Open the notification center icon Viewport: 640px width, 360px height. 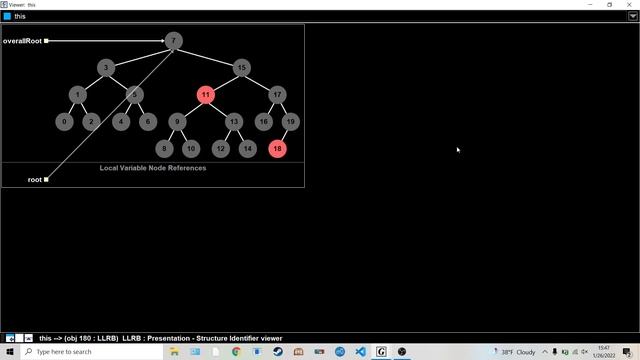point(627,351)
